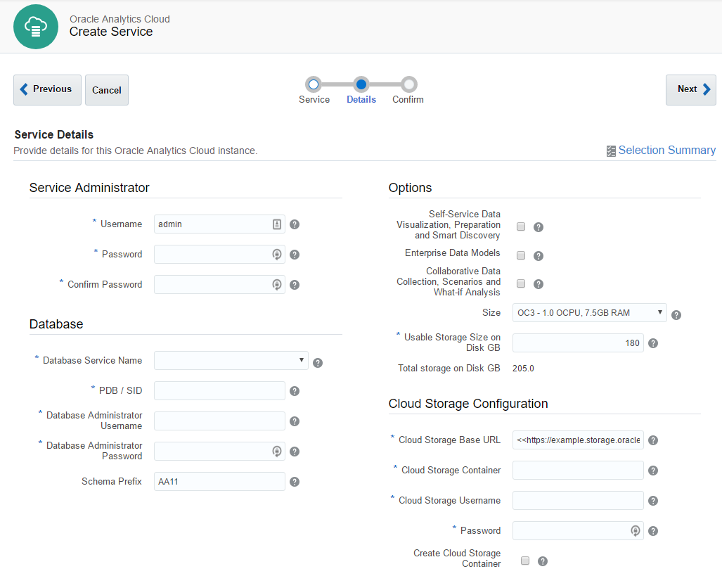
Task: Open help for Create Cloud Storage Container
Action: pos(543,561)
